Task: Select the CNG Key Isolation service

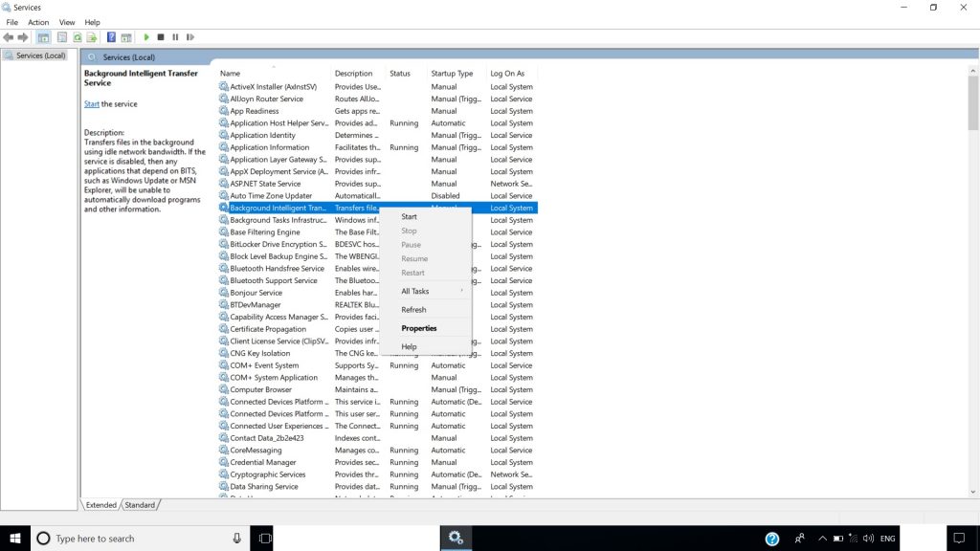Action: tap(377, 353)
